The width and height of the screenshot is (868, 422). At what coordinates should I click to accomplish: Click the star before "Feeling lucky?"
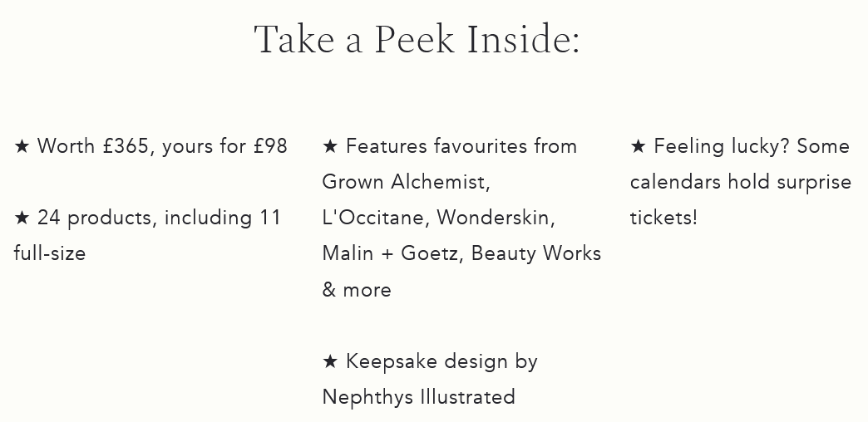coord(638,146)
